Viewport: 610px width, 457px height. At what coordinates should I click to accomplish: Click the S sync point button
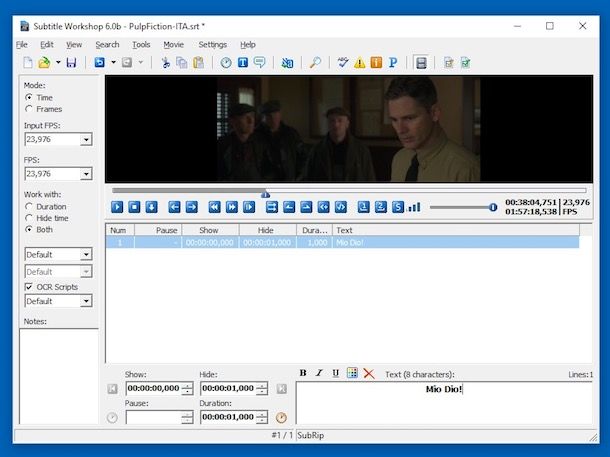[398, 207]
